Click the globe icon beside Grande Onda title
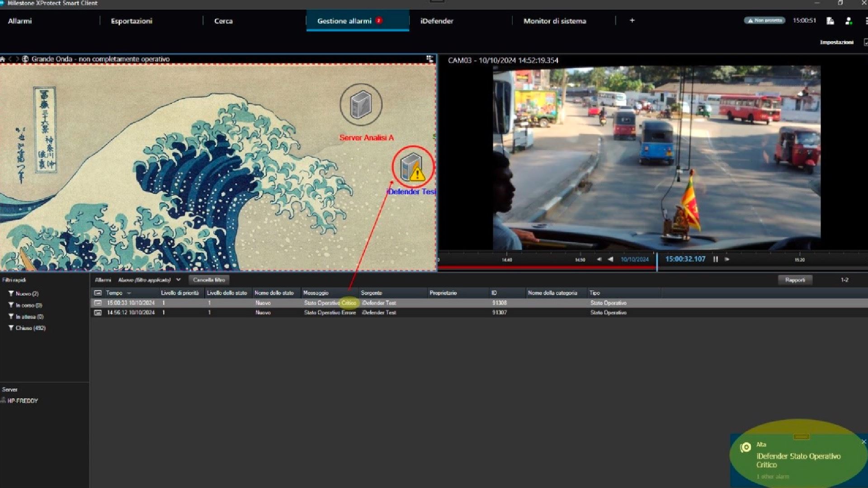The image size is (868, 488). [25, 59]
